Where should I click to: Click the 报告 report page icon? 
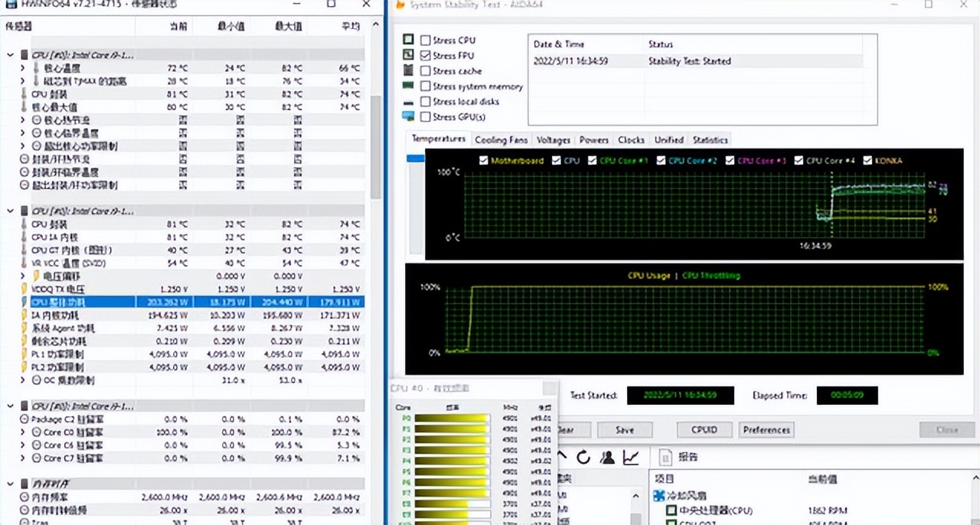click(665, 457)
